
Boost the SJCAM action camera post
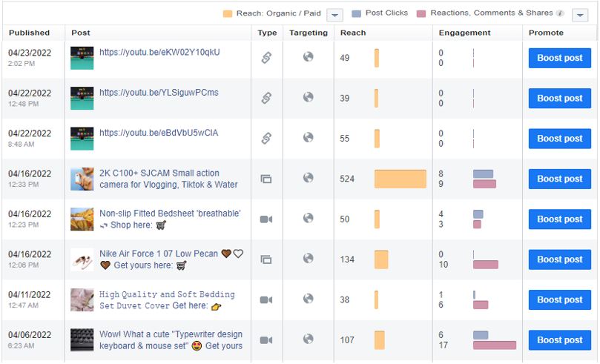pyautogui.click(x=560, y=179)
